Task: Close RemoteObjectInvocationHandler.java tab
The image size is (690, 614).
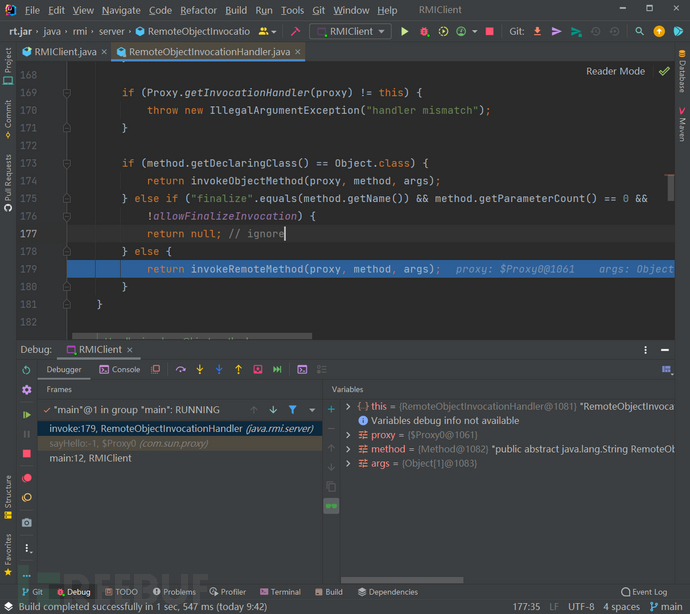Action: click(298, 52)
